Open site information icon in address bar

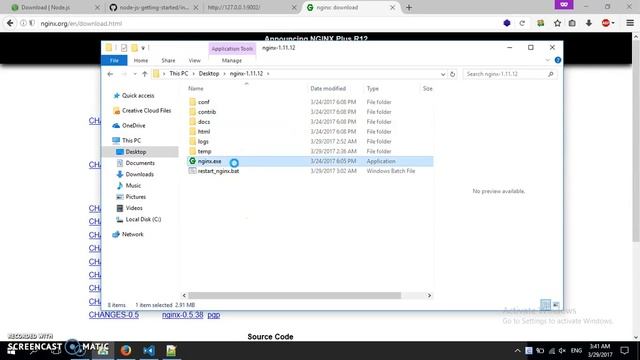(23, 23)
